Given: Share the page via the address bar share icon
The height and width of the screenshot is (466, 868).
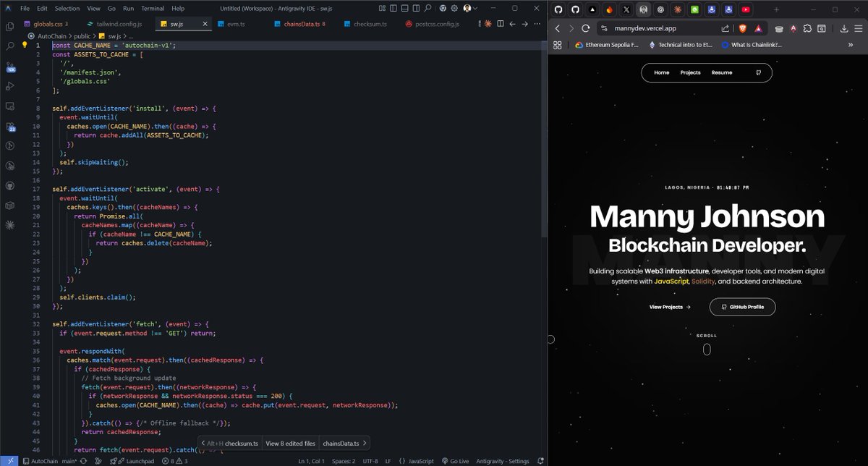Looking at the screenshot, I should 726,28.
